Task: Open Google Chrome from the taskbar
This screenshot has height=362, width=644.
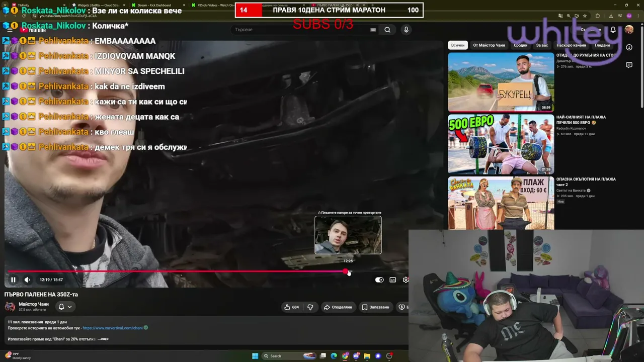Action: [x=345, y=356]
